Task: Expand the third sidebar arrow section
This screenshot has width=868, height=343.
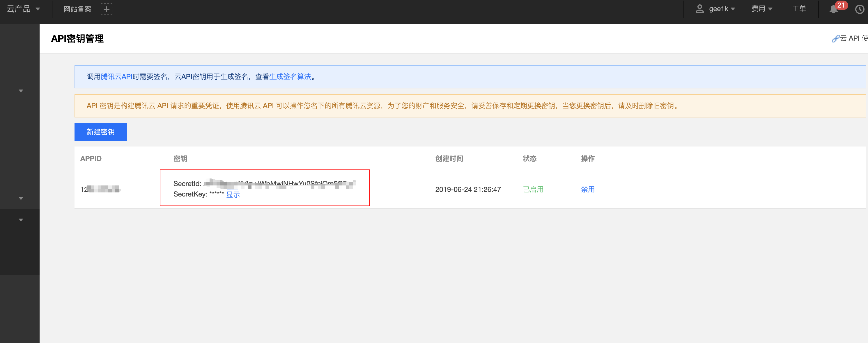Action: 21,220
